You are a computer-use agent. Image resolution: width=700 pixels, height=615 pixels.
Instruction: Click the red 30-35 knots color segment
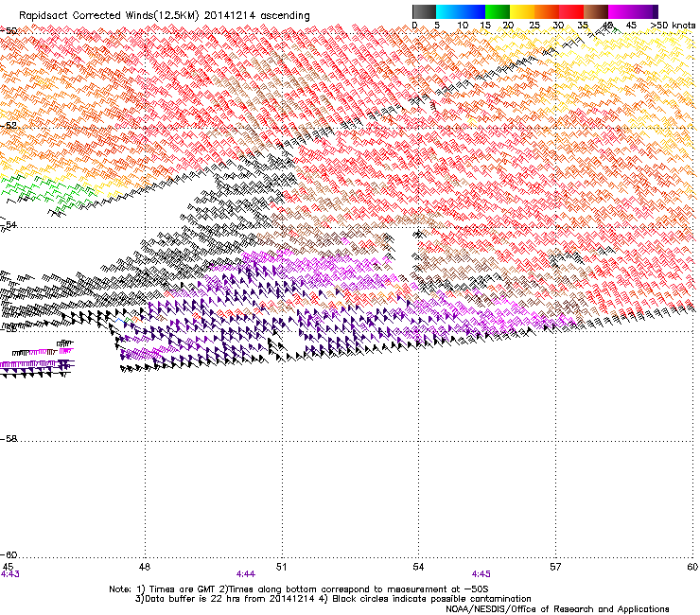click(571, 11)
